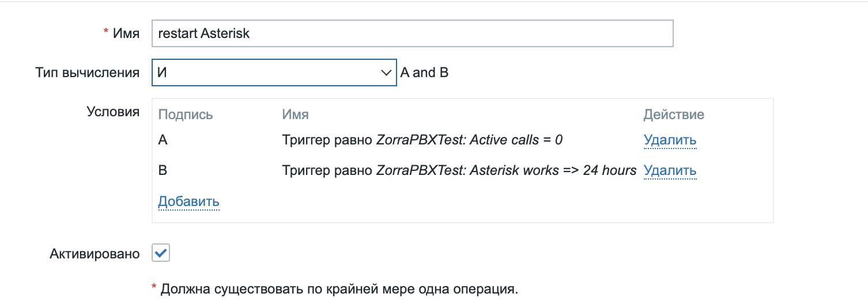Delete condition A via its Удалить link
Screen dimensions: 868x305
tap(670, 140)
